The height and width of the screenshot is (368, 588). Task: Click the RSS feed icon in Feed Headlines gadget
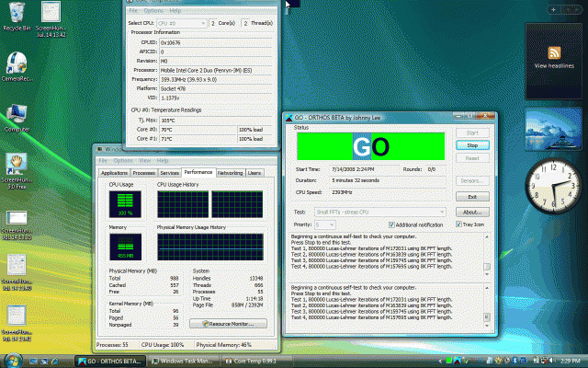click(x=554, y=52)
